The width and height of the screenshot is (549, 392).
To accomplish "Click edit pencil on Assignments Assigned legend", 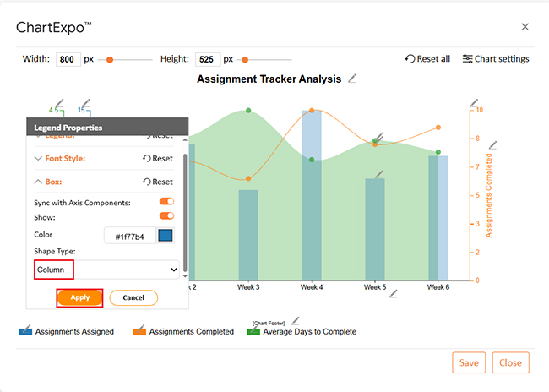I will click(28, 327).
